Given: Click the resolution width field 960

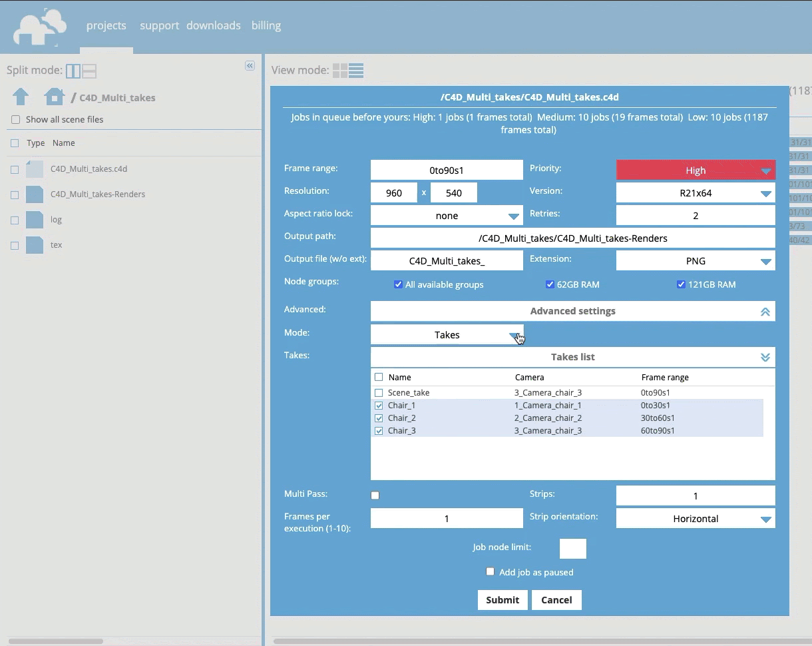Looking at the screenshot, I should click(394, 193).
